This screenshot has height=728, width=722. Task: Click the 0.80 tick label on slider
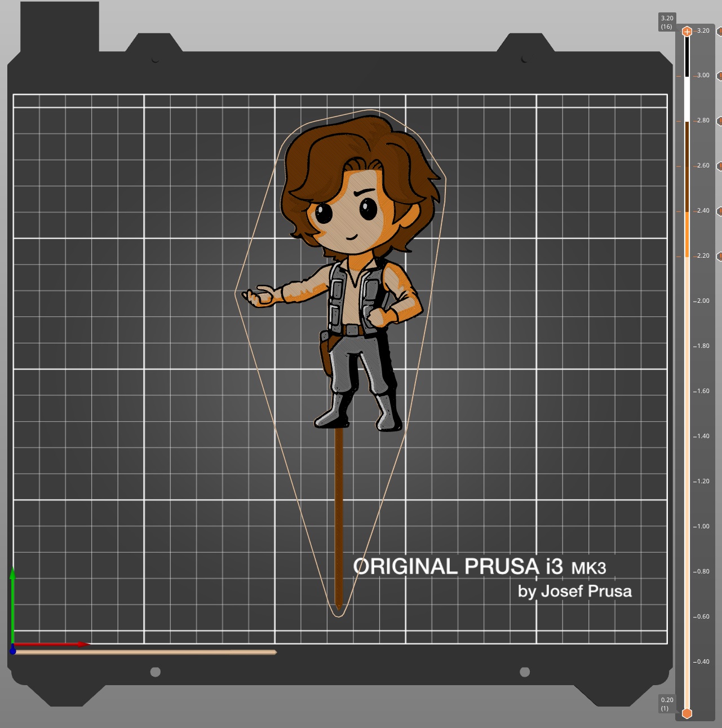[703, 572]
